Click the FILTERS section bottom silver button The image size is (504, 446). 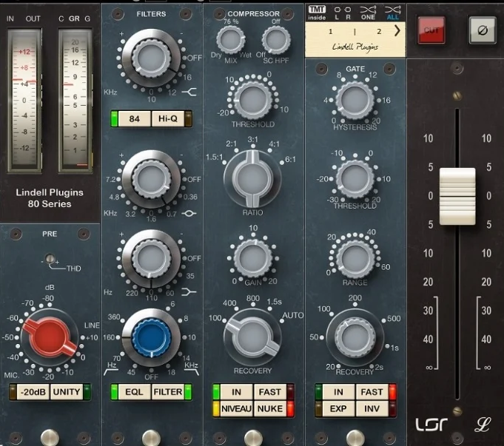click(x=151, y=438)
